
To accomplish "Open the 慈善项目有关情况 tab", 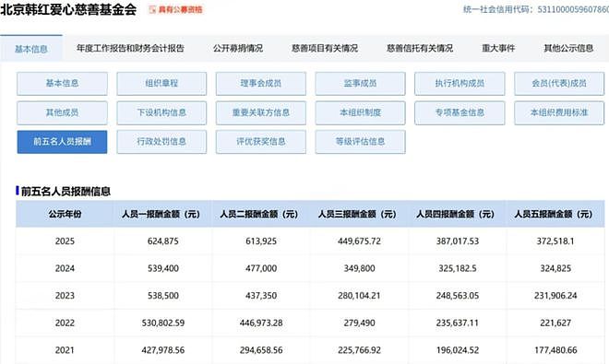I will point(325,49).
